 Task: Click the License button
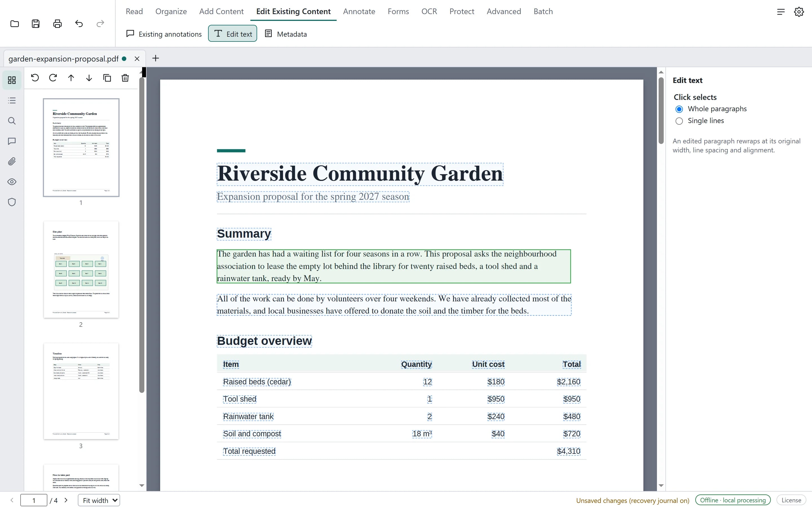(791, 500)
